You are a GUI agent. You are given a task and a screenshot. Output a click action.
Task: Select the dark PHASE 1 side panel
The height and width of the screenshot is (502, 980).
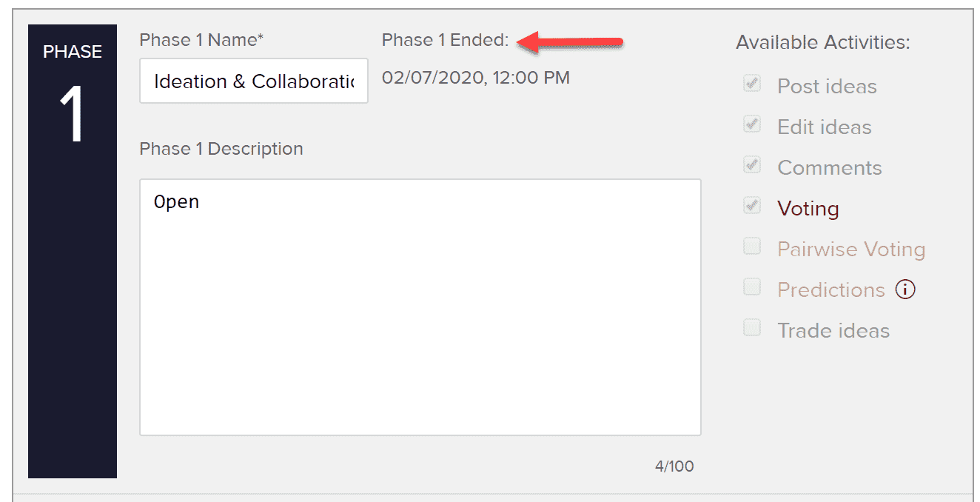[73, 251]
